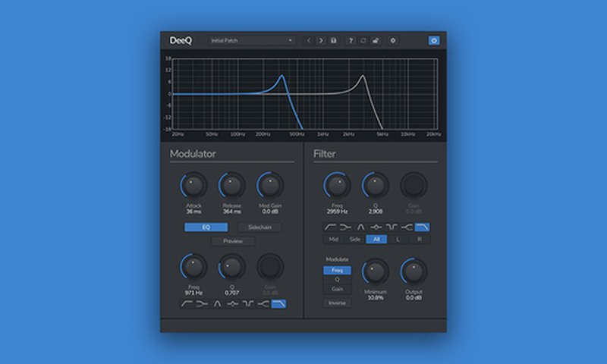Click the Output knob

414,271
